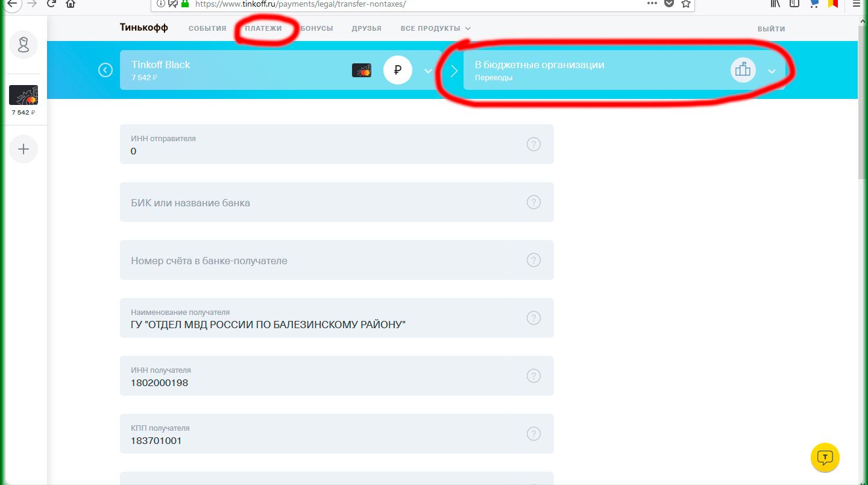868x485 pixels.
Task: Click the ruble currency icon
Action: (397, 71)
